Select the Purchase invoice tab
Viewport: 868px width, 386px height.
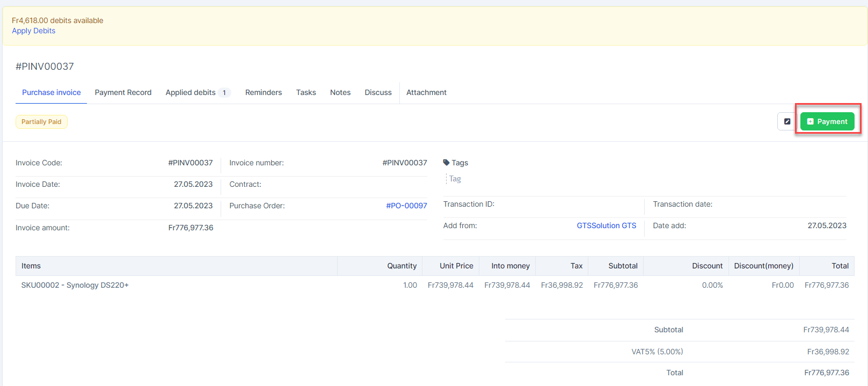pos(51,92)
